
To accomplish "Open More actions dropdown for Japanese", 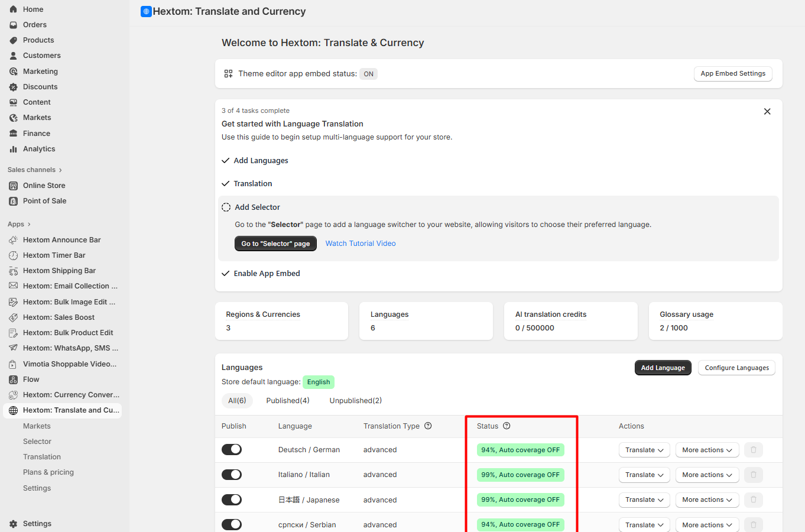I will coord(707,499).
